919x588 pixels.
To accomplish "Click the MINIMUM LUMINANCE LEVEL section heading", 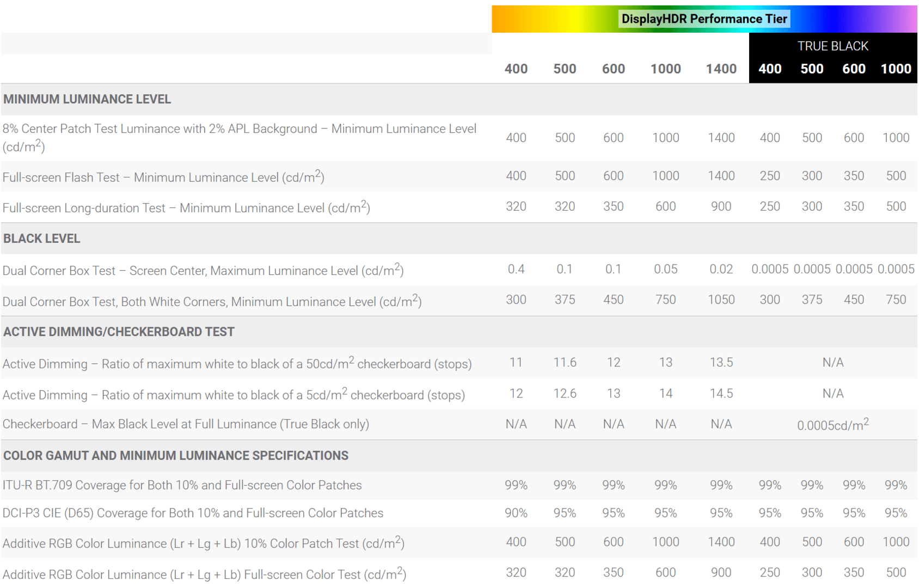I will tap(87, 99).
